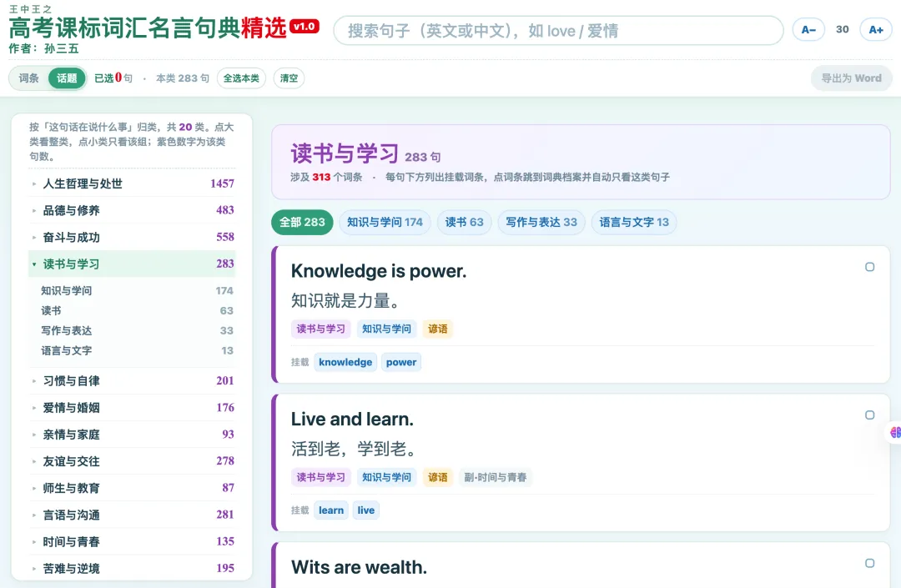Open the power word entry chip
The width and height of the screenshot is (901, 588).
click(401, 362)
